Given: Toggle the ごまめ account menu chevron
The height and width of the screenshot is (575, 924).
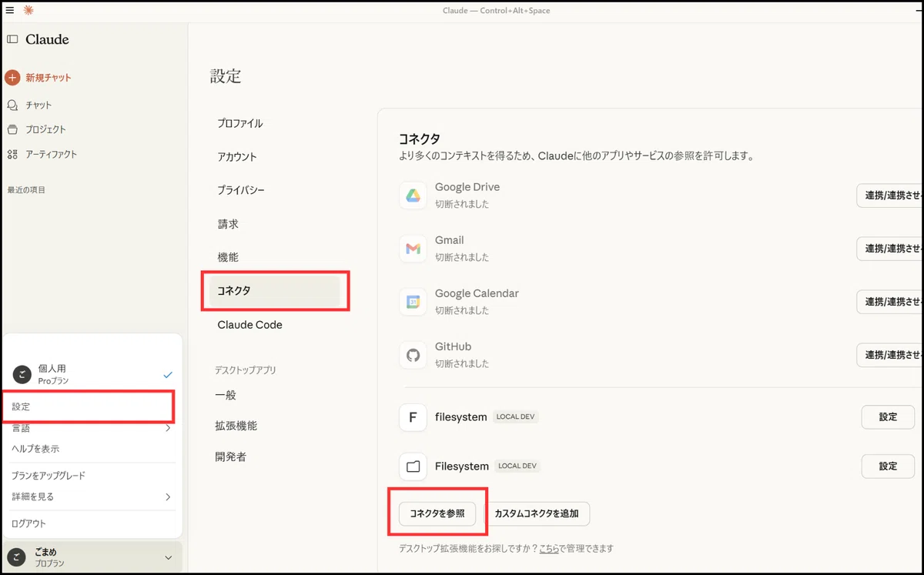Looking at the screenshot, I should (168, 557).
